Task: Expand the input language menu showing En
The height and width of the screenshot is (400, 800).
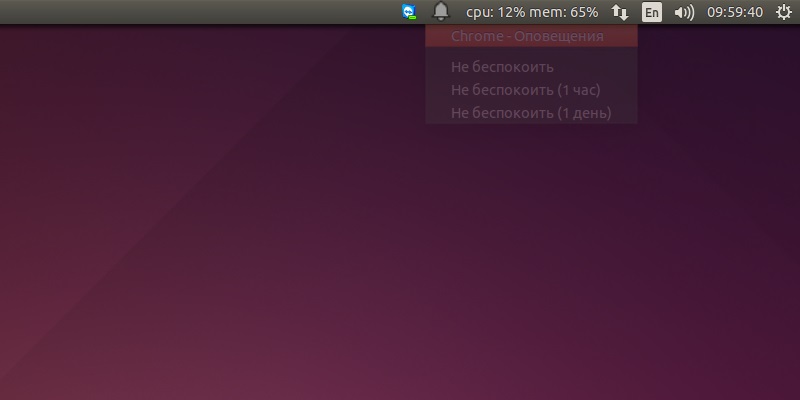Action: 652,12
